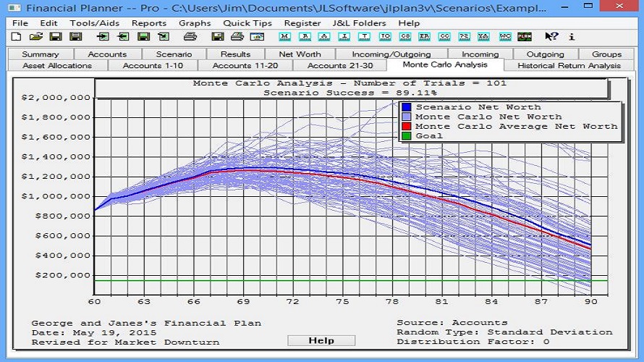Switch to the Outgoing tab
644x362 pixels.
[545, 54]
